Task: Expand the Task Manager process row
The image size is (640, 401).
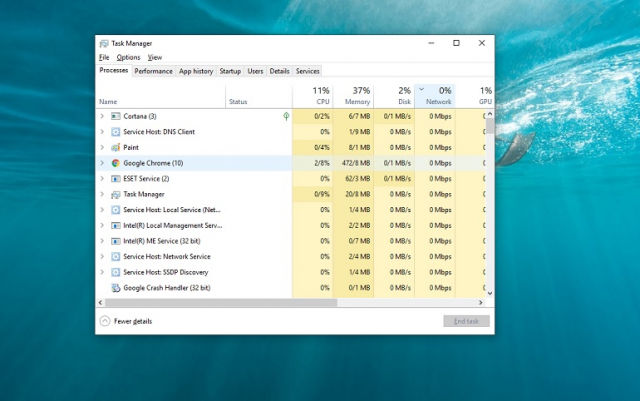Action: 102,194
